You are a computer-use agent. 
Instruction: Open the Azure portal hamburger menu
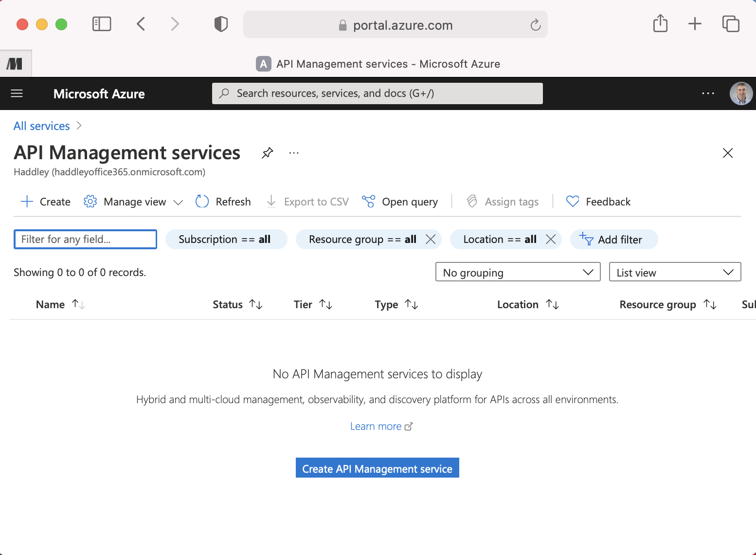tap(17, 93)
